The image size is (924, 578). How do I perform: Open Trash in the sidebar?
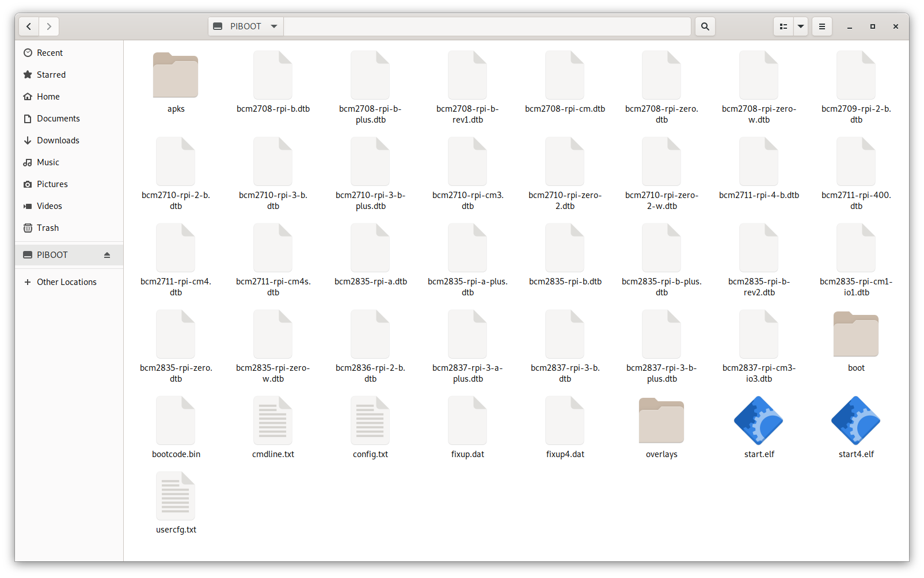pyautogui.click(x=69, y=228)
